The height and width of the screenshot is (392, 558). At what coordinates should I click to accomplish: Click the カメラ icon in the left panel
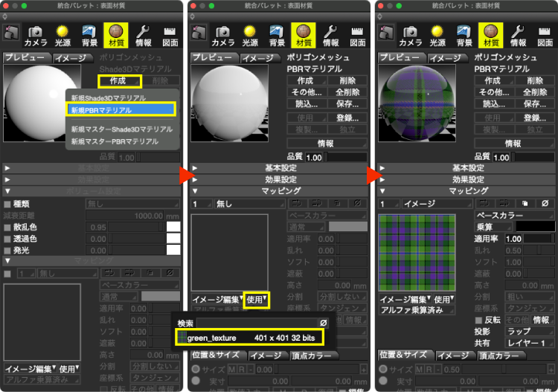pyautogui.click(x=35, y=34)
